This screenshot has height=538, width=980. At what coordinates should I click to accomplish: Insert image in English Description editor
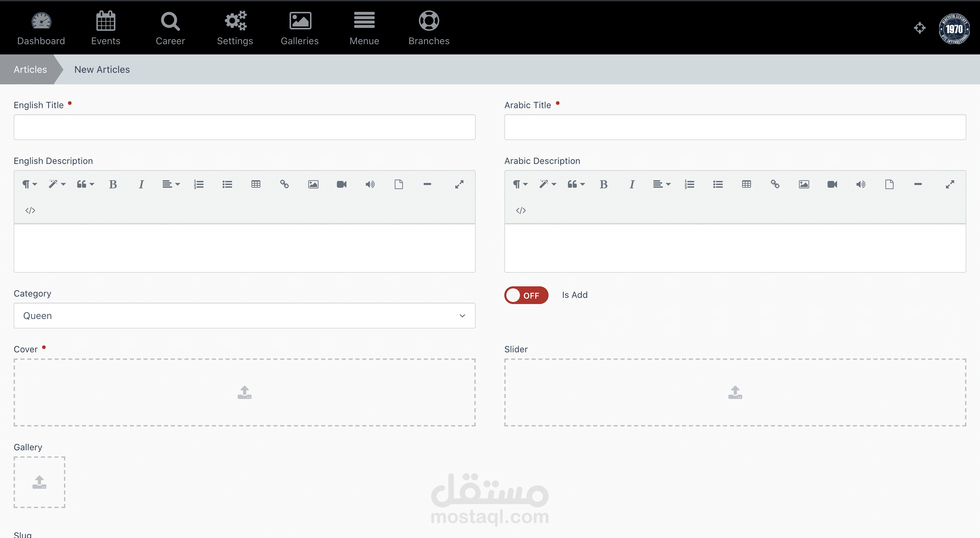(313, 184)
